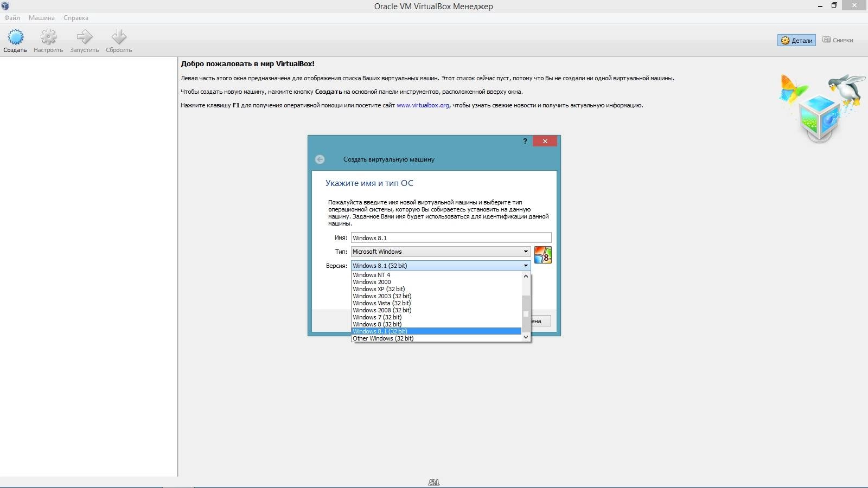Screen dimensions: 868x488
Task: Minimize the VirtualBox Manager window
Action: [x=820, y=6]
